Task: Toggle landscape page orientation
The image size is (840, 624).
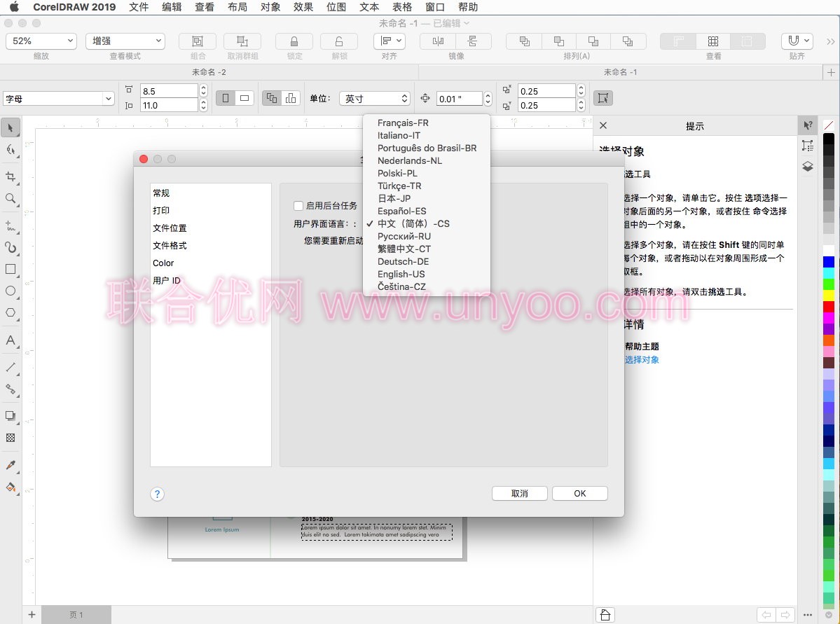Action: (245, 98)
